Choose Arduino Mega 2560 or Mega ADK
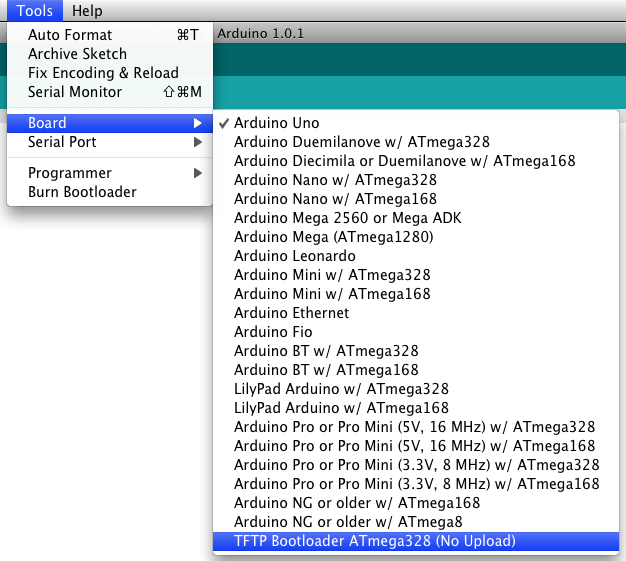626x561 pixels. pyautogui.click(x=416, y=218)
